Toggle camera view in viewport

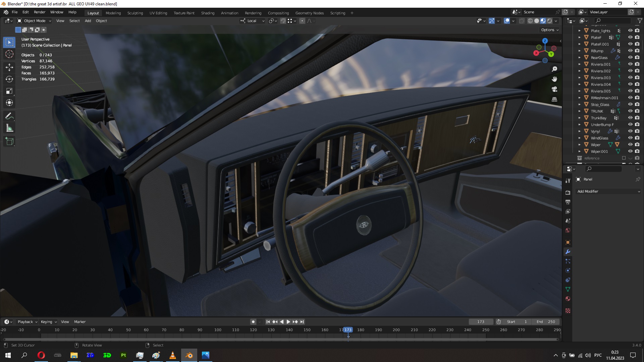click(554, 89)
